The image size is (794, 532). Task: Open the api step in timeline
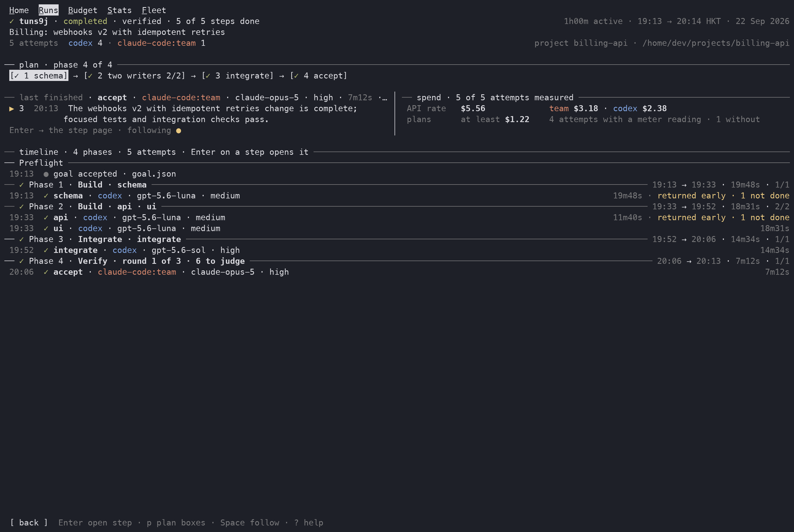399,217
